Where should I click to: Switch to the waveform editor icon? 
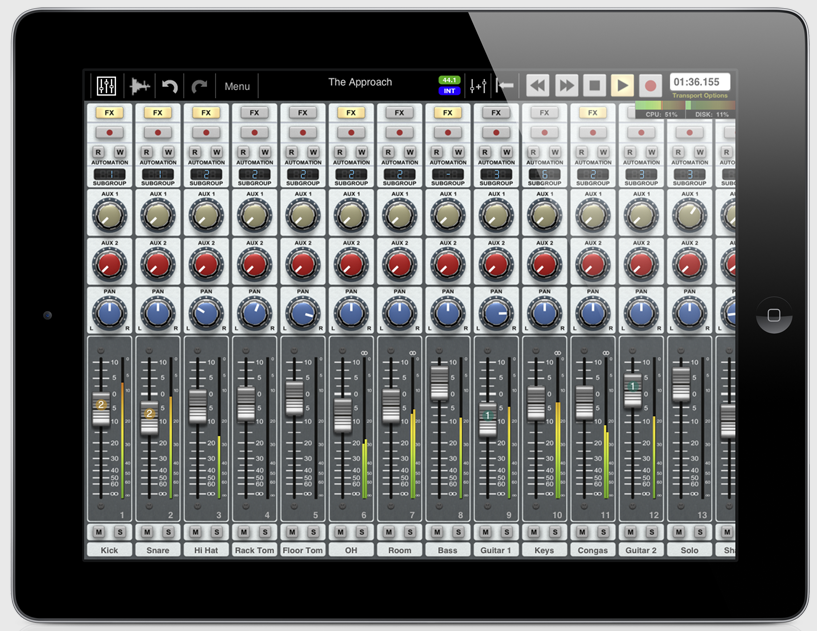[x=140, y=86]
